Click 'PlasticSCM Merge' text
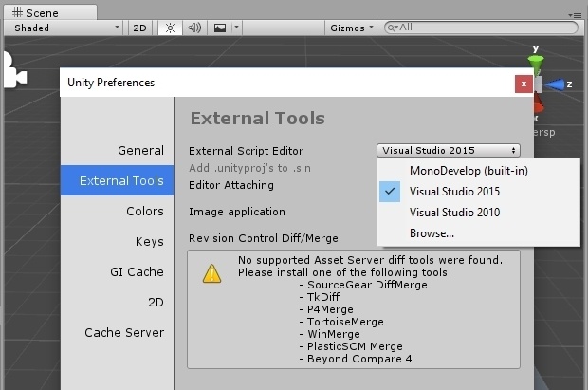Screen dimensions: 588x390 click(355, 346)
